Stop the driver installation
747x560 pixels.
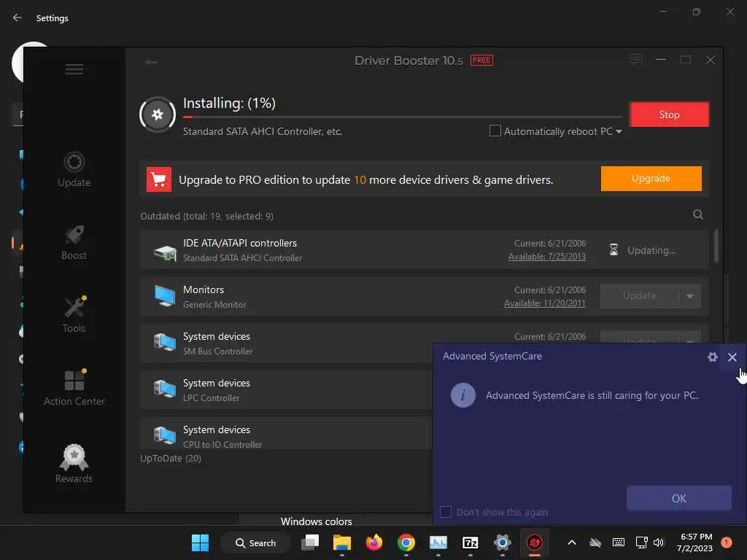pos(670,114)
